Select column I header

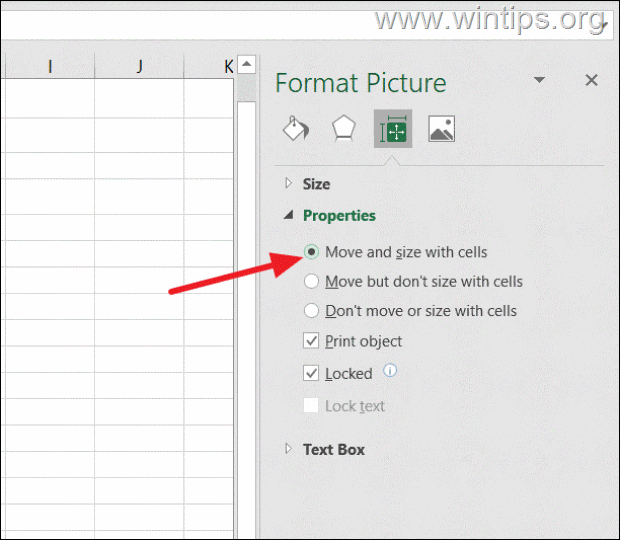(x=50, y=66)
